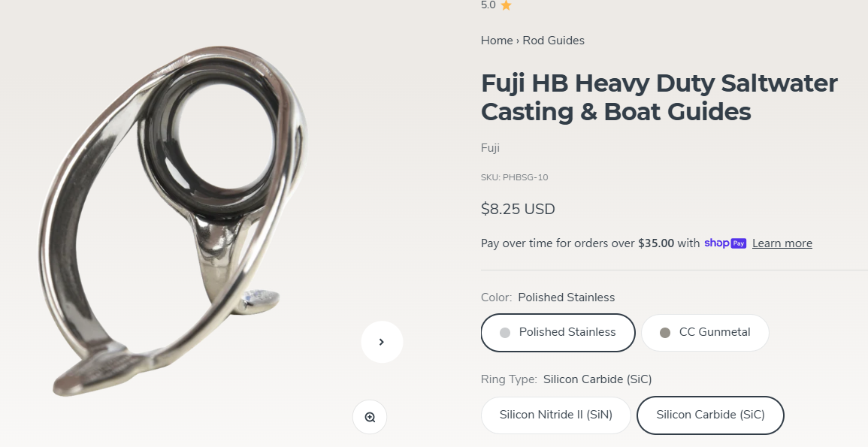
Task: Click the SKU PHBSG-10 text
Action: [514, 177]
